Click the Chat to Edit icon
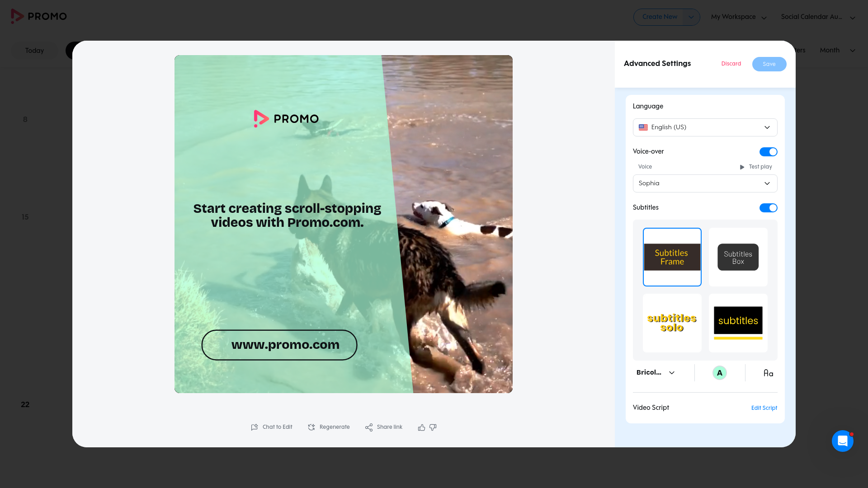This screenshot has height=488, width=868. pos(255,427)
